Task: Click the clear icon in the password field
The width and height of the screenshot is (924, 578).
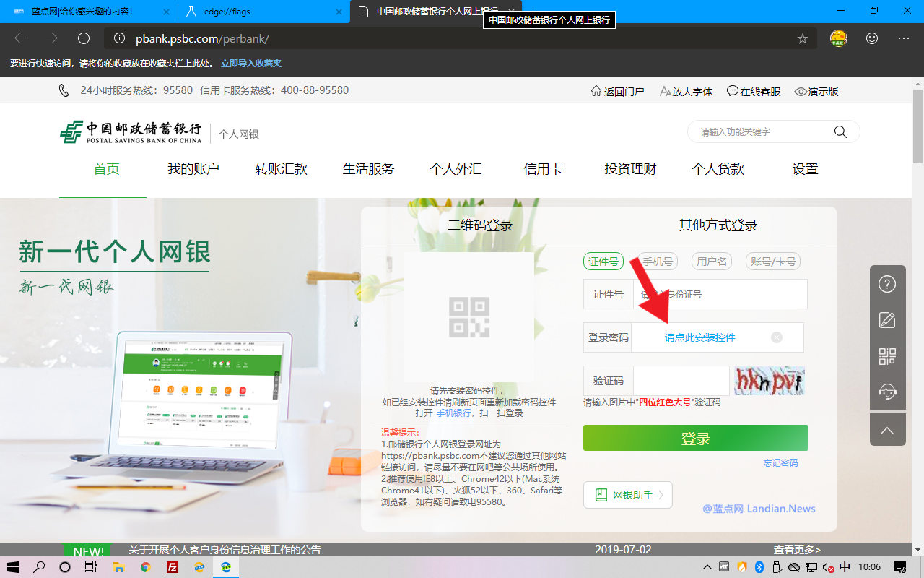Action: [777, 337]
